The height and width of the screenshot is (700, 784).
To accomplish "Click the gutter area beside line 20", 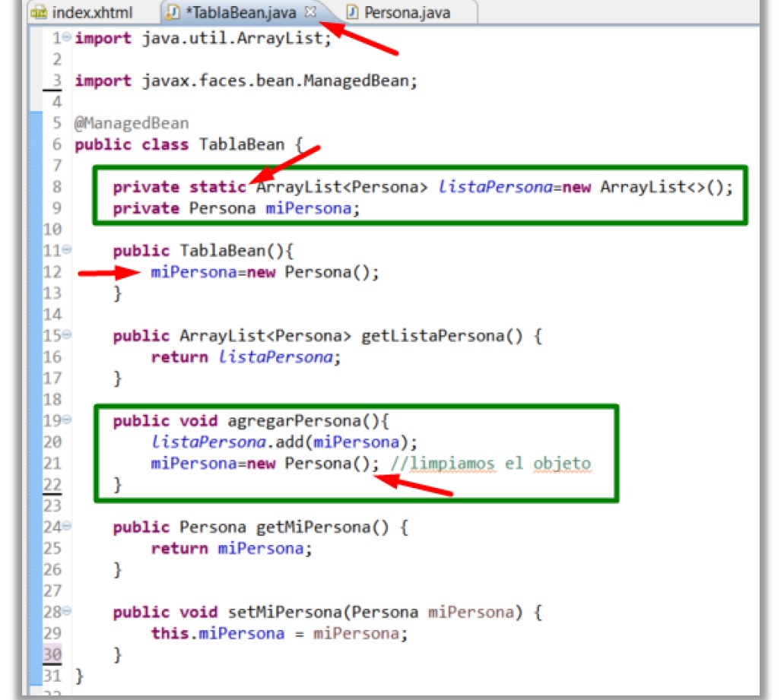I will [53, 442].
